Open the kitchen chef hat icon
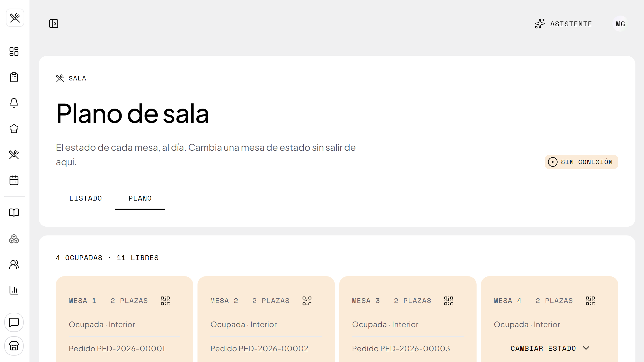The width and height of the screenshot is (644, 362). (x=14, y=129)
